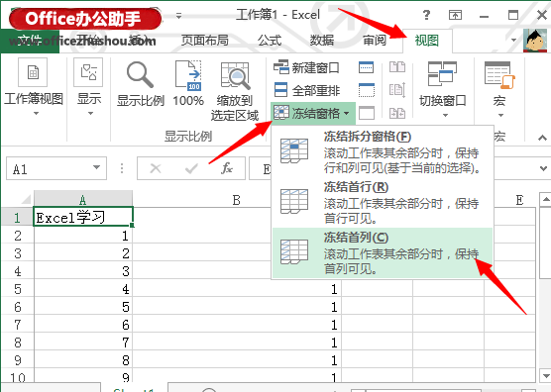The image size is (551, 392).
Task: Select cell A1 containing Excel学习
Action: point(83,217)
